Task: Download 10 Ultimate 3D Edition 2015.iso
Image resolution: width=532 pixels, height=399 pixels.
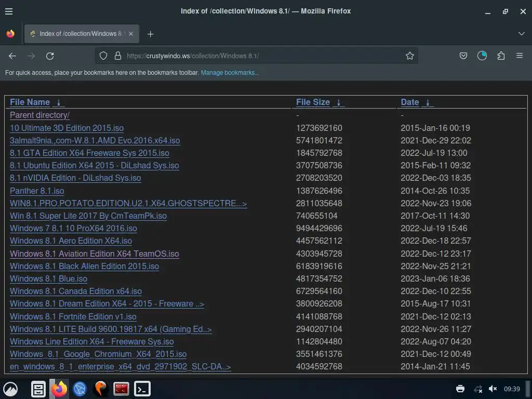Action: tap(67, 128)
